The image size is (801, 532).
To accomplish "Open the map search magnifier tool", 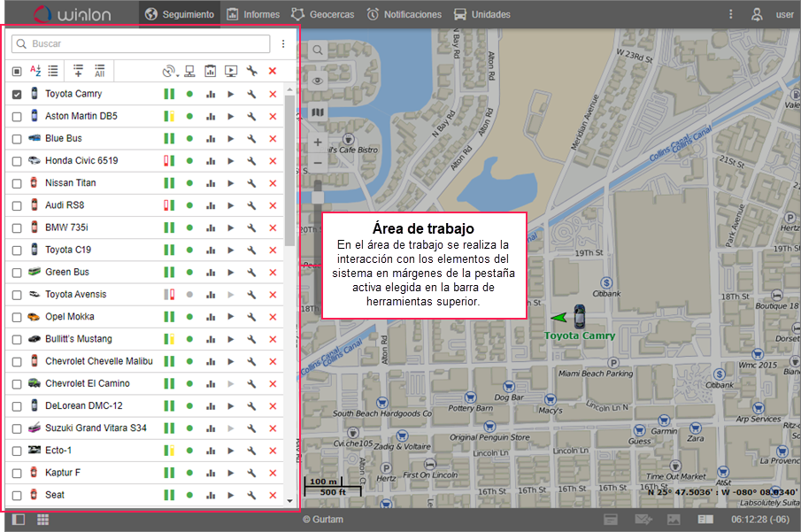I will coord(318,50).
